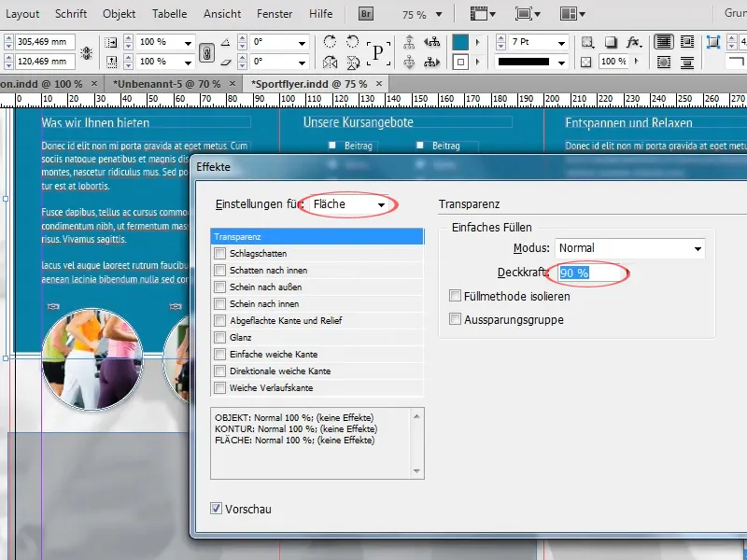Image resolution: width=747 pixels, height=560 pixels.
Task: Open the Ansicht menu
Action: (222, 14)
